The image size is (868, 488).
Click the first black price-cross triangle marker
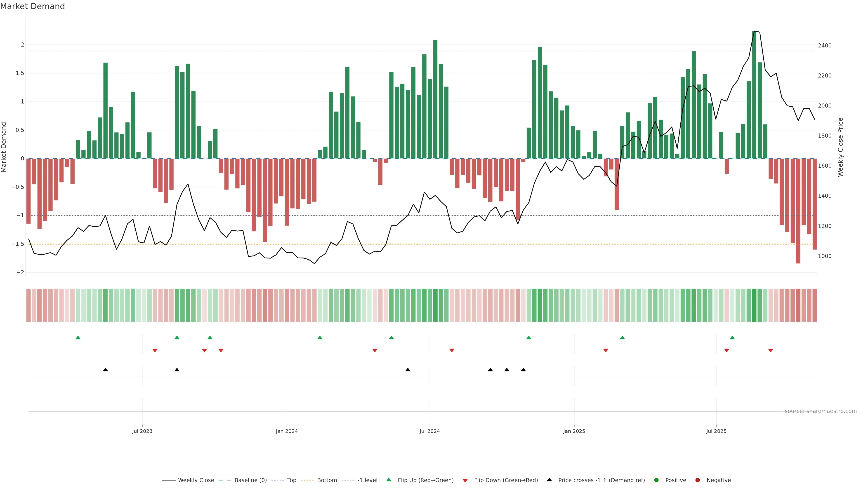(x=106, y=370)
